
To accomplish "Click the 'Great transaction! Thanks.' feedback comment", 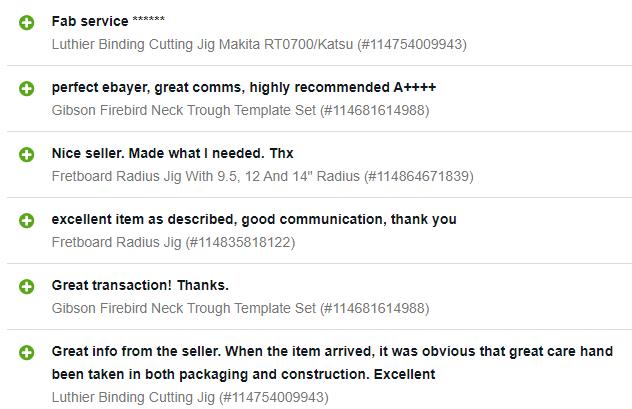I will tap(140, 285).
